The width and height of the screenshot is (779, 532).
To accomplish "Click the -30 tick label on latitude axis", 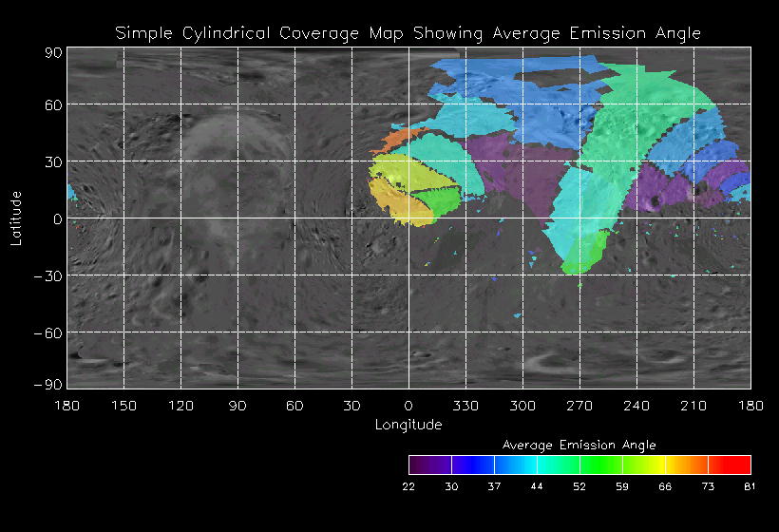I will pos(50,275).
